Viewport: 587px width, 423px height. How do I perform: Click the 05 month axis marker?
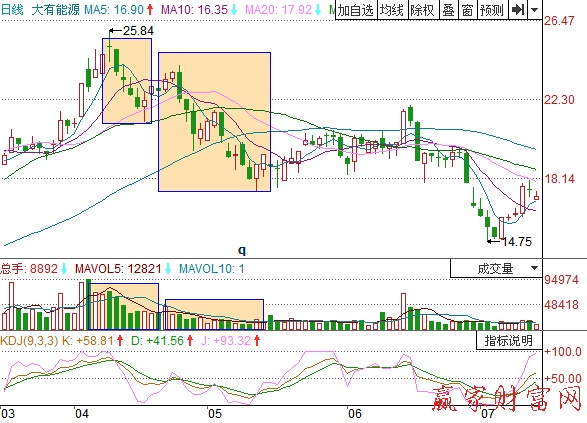215,414
